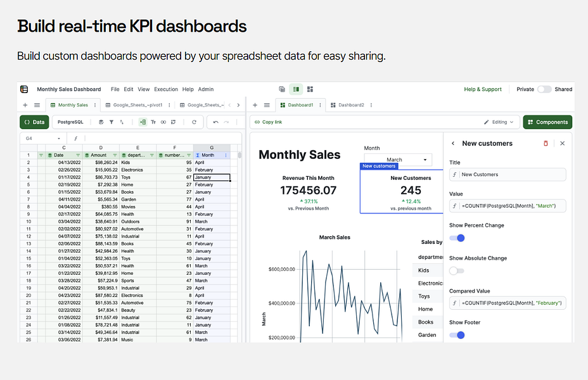Screen dimensions: 588x380
Task: Open the Editing mode dropdown
Action: 499,122
